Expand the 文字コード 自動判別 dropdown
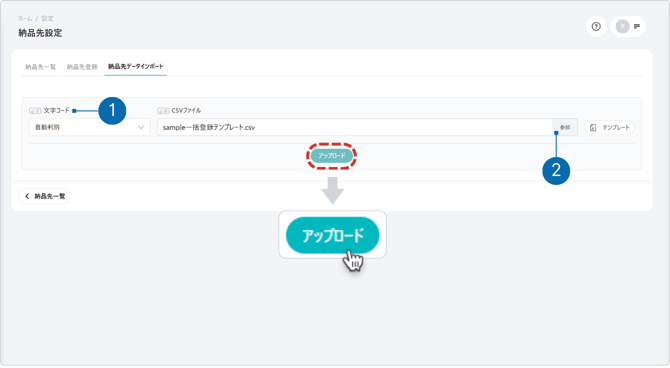Viewport: 670px width, 368px height. pos(90,127)
